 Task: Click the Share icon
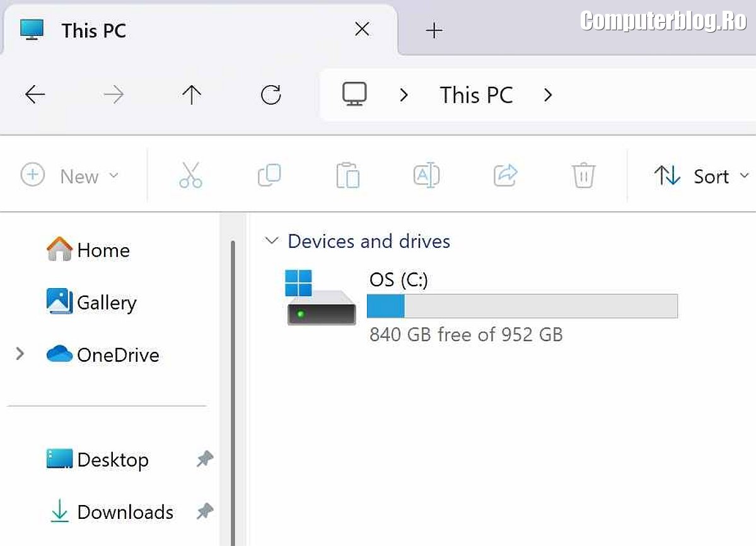(x=505, y=175)
